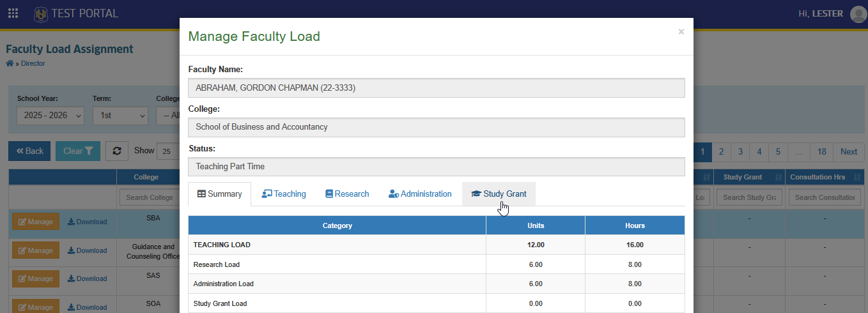Open the School Year dropdown
Image resolution: width=868 pixels, height=313 pixels.
click(50, 116)
